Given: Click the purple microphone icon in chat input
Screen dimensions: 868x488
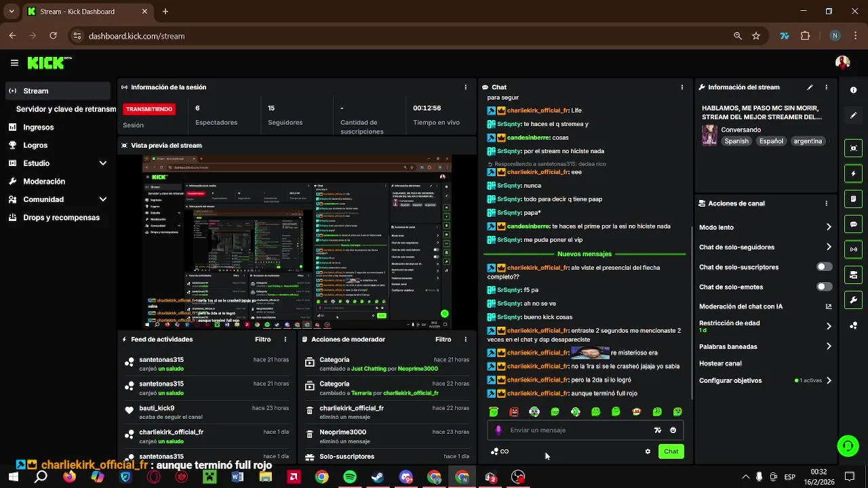Looking at the screenshot, I should tap(498, 430).
